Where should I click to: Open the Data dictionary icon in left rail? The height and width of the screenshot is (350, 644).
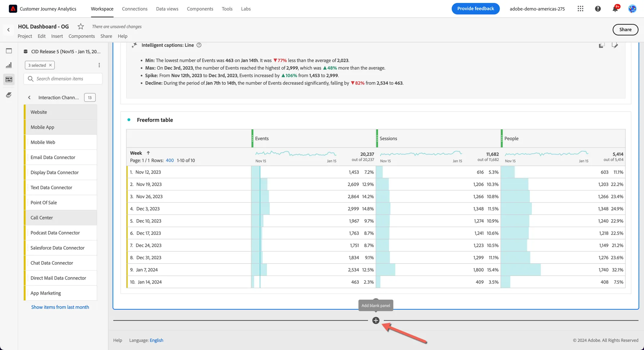[x=9, y=95]
